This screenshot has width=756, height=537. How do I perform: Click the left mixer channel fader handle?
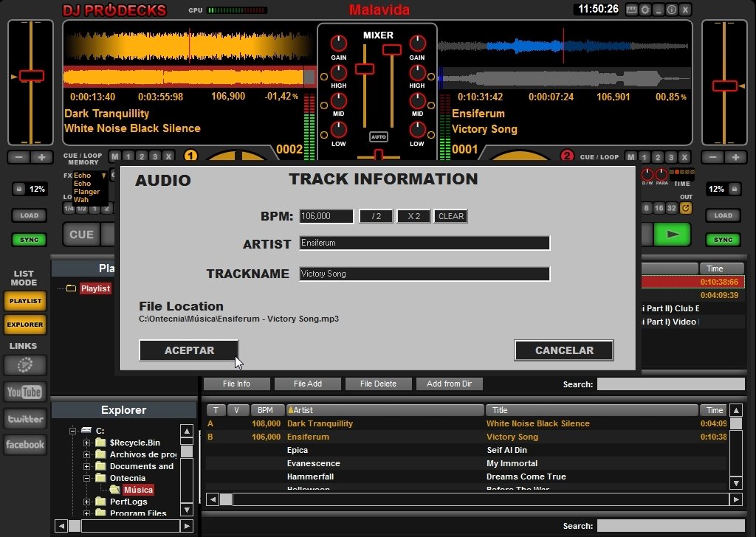365,69
